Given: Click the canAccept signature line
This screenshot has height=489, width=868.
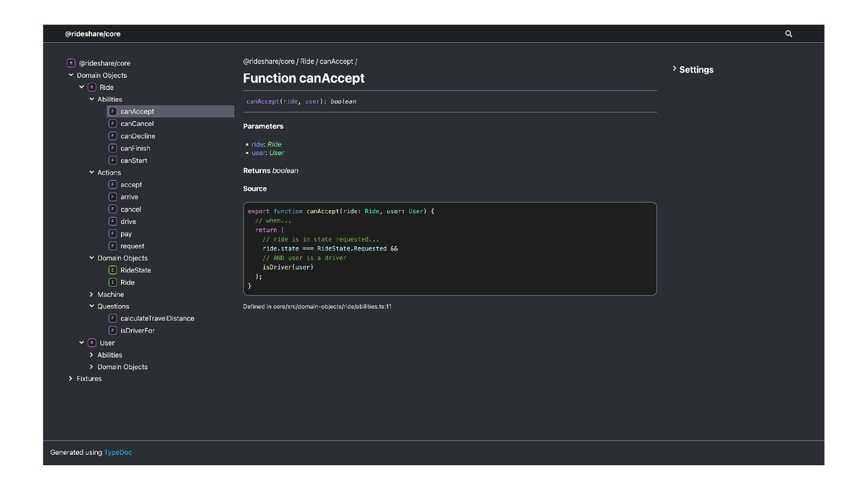Looking at the screenshot, I should point(301,101).
